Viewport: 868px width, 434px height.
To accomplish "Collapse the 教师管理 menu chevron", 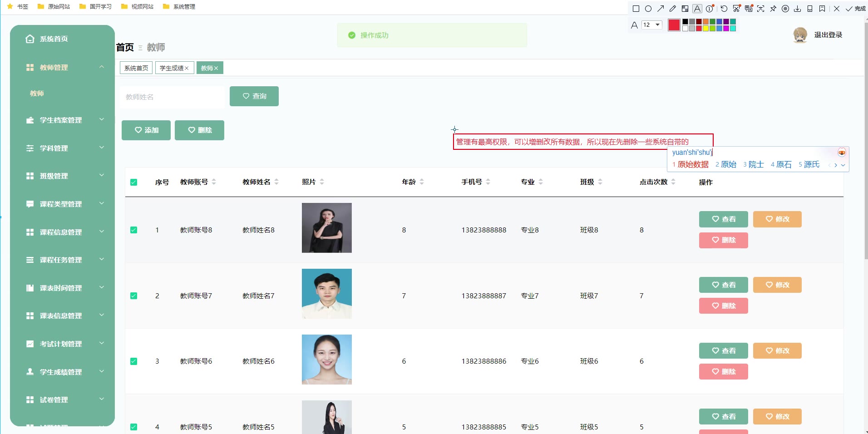I will [102, 67].
